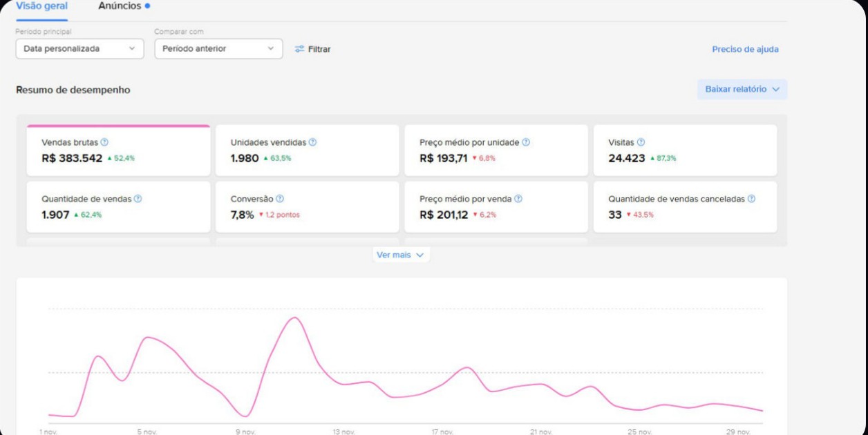Open the Visão geral tab
Image resolution: width=868 pixels, height=435 pixels.
(41, 6)
